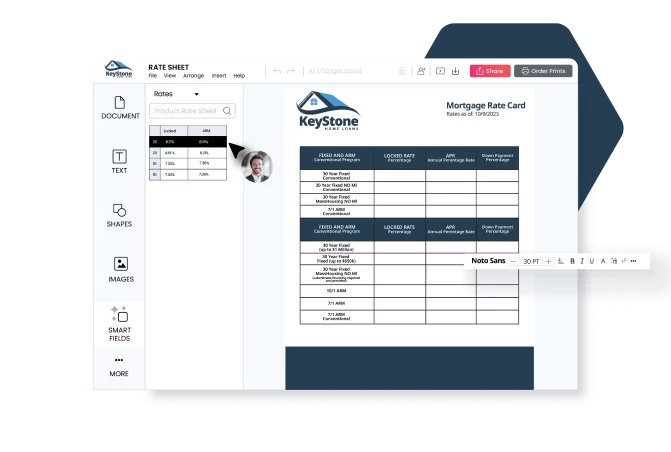This screenshot has width=671, height=452.
Task: Open the Insert menu
Action: (218, 76)
